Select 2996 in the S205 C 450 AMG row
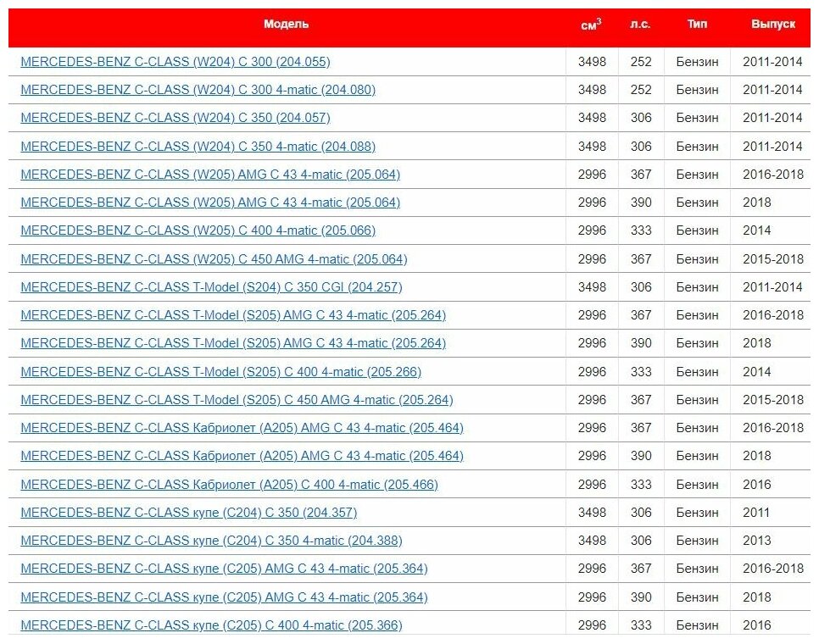Image resolution: width=819 pixels, height=644 pixels. pyautogui.click(x=592, y=400)
